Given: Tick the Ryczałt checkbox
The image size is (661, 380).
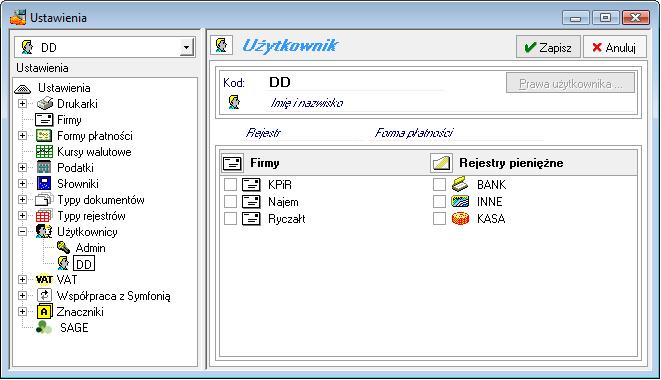Looking at the screenshot, I should pos(230,218).
